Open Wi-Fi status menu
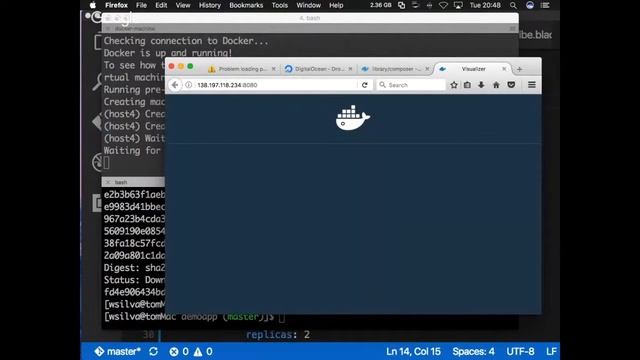The width and height of the screenshot is (640, 360). 443,5
